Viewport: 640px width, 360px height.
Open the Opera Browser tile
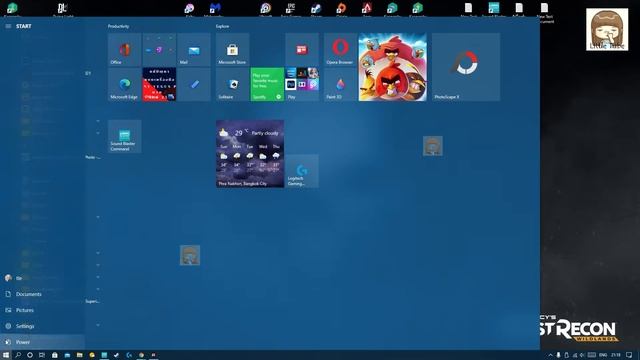[340, 50]
